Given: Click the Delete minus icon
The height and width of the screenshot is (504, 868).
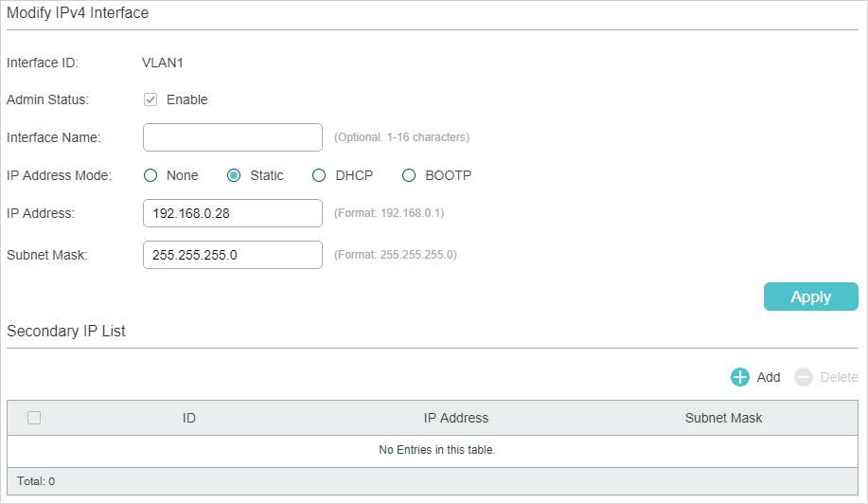Looking at the screenshot, I should tap(804, 377).
